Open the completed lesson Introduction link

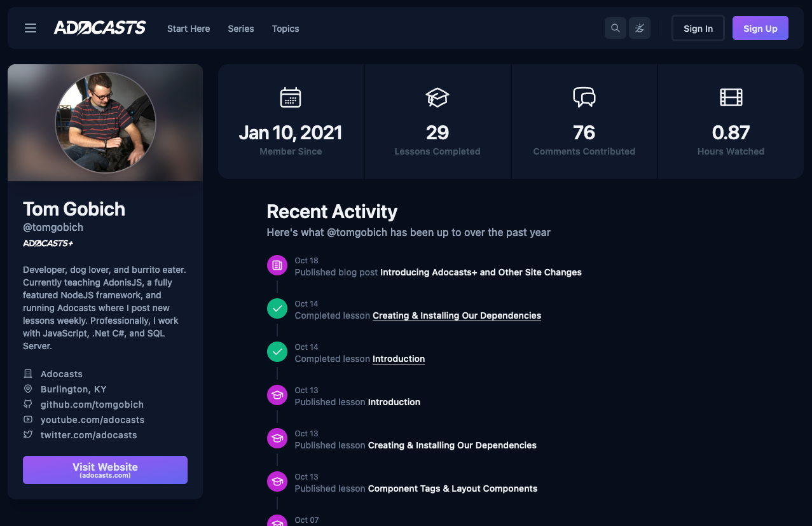point(399,359)
